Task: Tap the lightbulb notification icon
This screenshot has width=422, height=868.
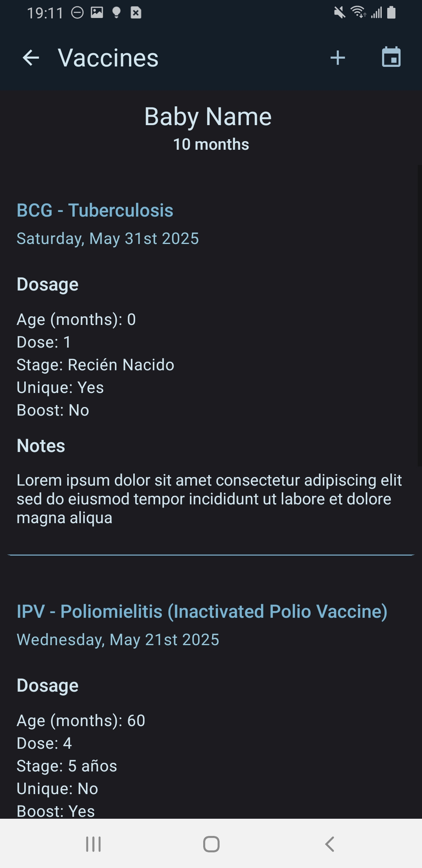Action: (x=116, y=13)
